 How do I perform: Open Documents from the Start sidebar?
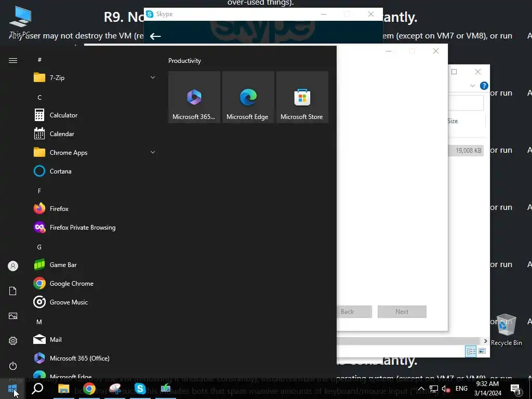[x=13, y=291]
